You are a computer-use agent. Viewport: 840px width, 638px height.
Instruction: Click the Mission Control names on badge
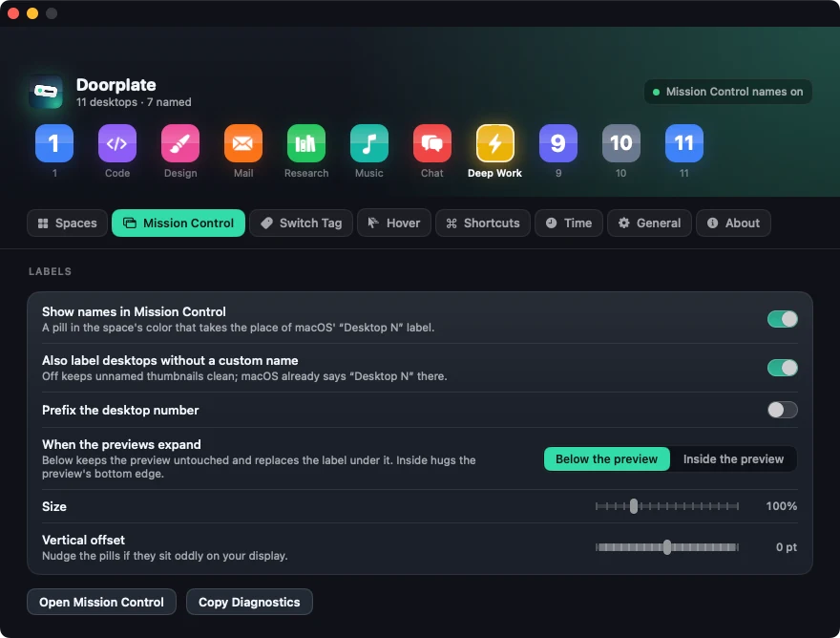(728, 92)
